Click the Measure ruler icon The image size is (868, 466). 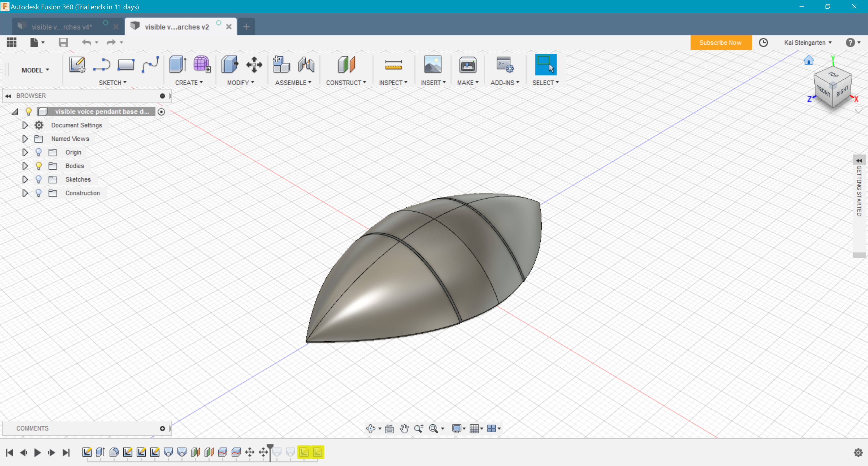tap(393, 64)
